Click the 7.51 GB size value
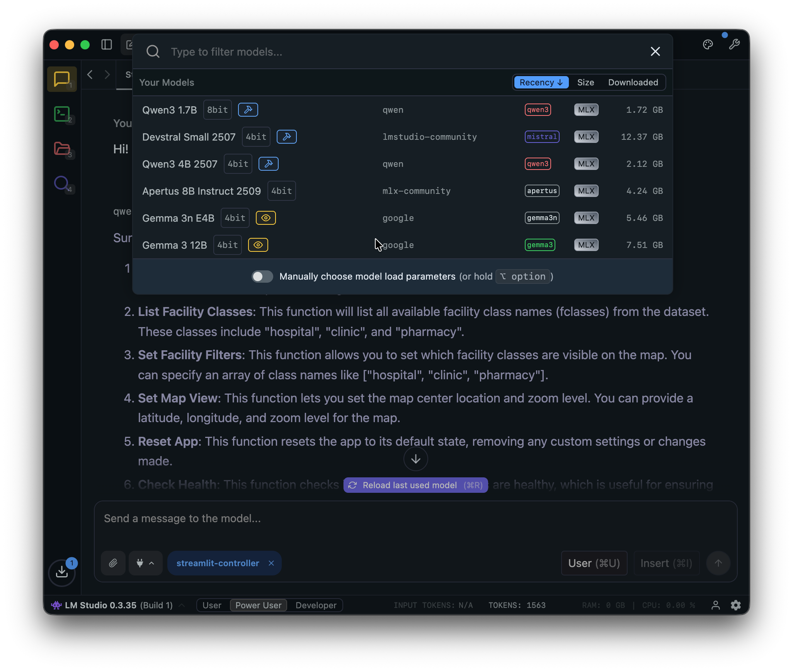This screenshot has height=672, width=793. [644, 245]
